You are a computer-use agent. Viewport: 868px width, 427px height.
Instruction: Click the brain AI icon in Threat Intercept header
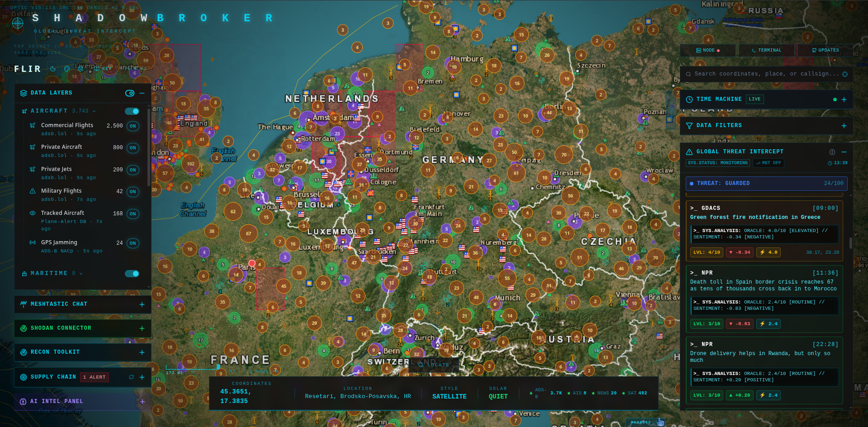832,152
